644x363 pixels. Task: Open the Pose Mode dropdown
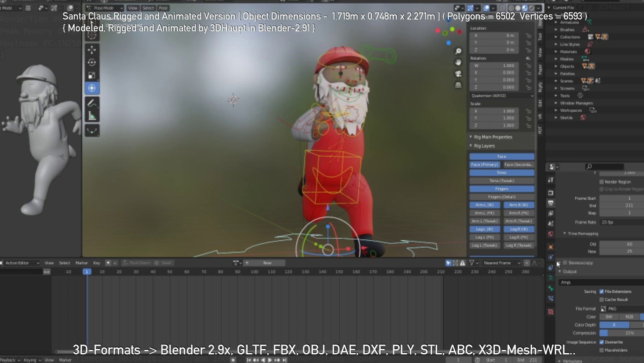click(x=105, y=8)
